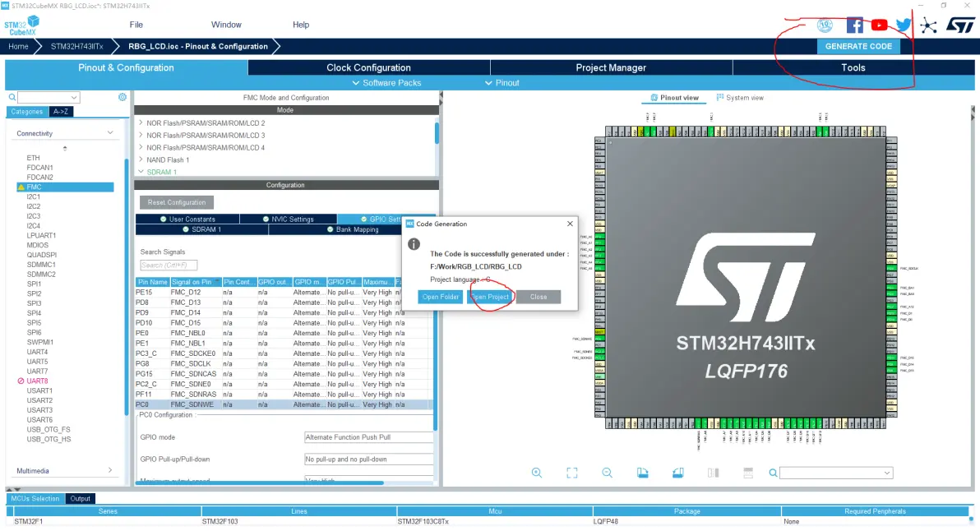Image resolution: width=980 pixels, height=531 pixels.
Task: Open the File menu
Action: (136, 25)
